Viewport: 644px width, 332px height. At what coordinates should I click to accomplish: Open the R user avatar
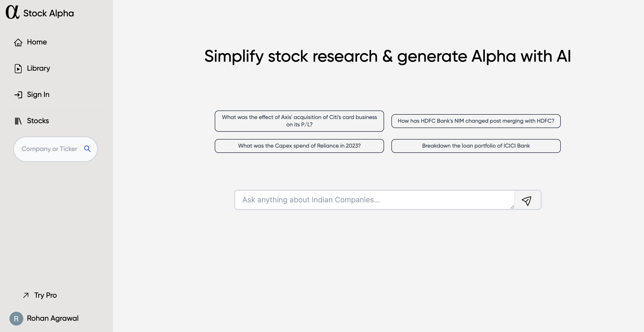16,318
